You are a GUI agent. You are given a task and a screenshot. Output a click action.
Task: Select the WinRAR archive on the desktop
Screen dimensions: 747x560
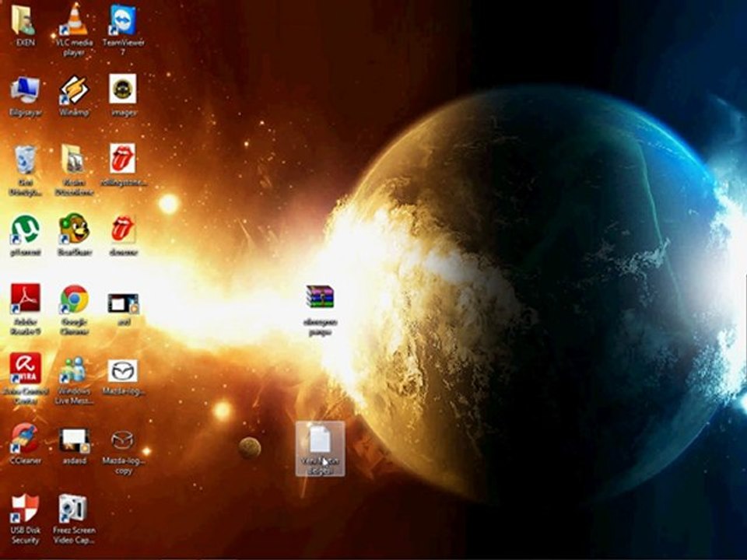pos(320,297)
